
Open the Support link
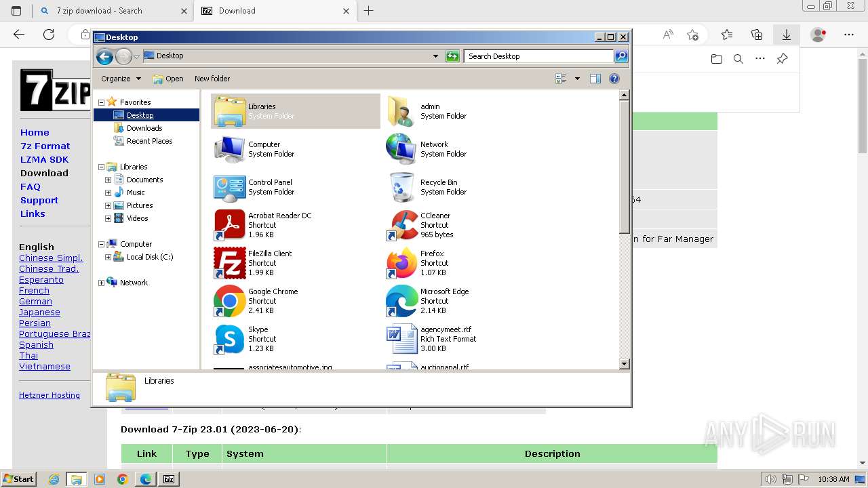39,200
